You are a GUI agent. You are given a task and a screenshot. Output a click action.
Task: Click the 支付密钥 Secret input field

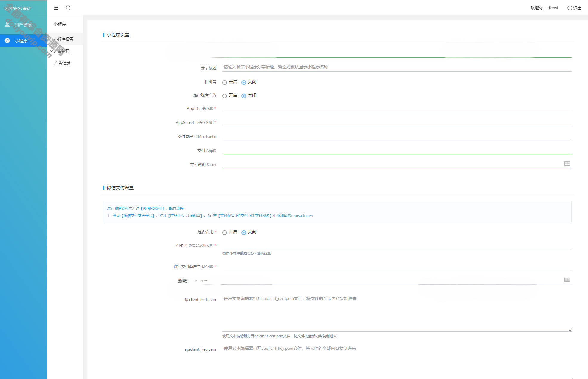click(x=397, y=164)
